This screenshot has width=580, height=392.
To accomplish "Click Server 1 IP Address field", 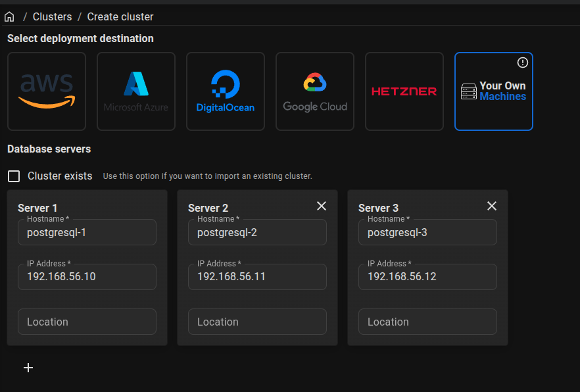I will point(87,277).
